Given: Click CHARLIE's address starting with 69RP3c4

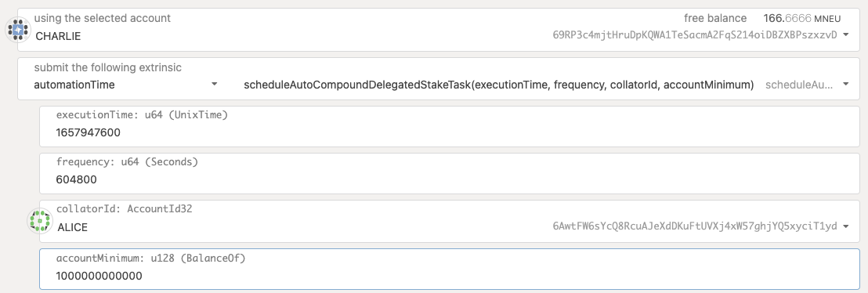Looking at the screenshot, I should 695,35.
